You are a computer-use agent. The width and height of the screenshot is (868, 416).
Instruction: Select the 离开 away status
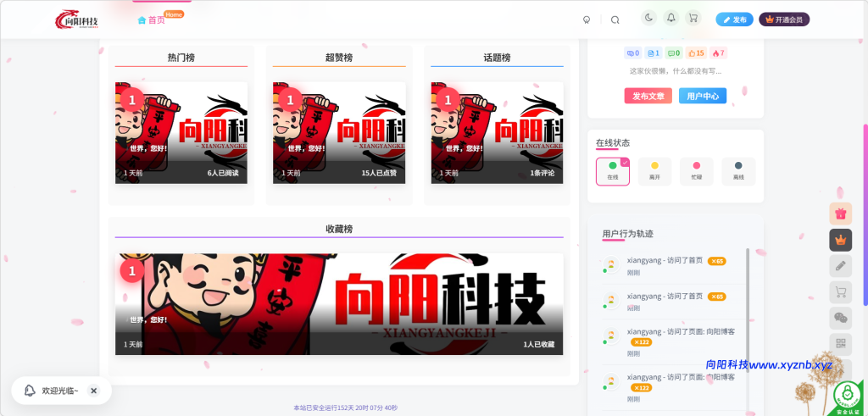654,171
